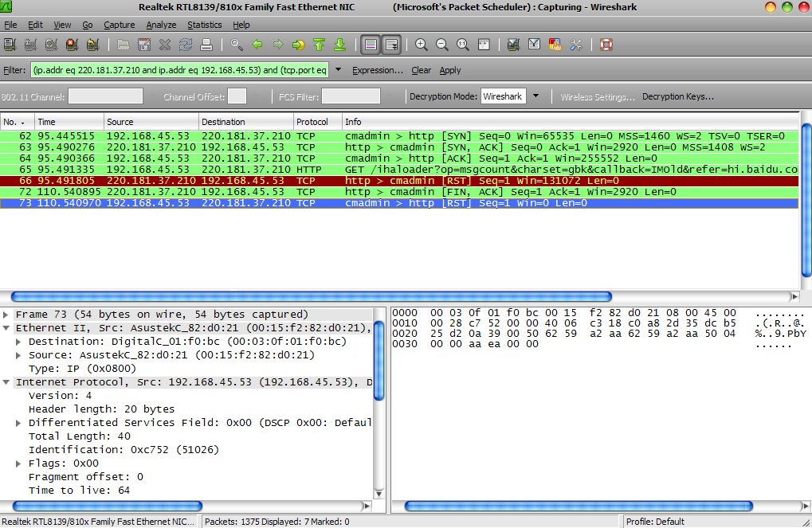Viewport: 812px width, 528px height.
Task: Open Decryption Mode dropdown
Action: tap(536, 96)
